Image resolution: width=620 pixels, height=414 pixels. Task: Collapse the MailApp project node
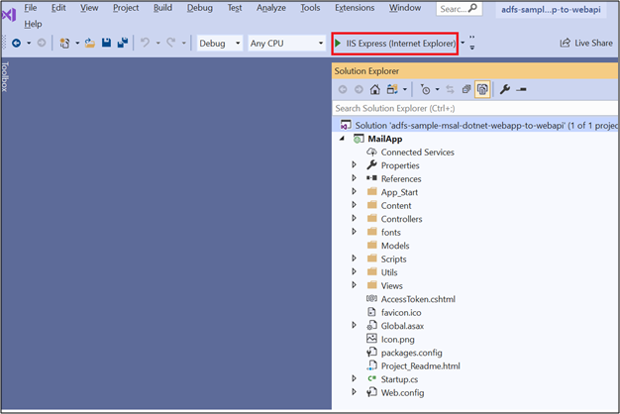pos(342,139)
